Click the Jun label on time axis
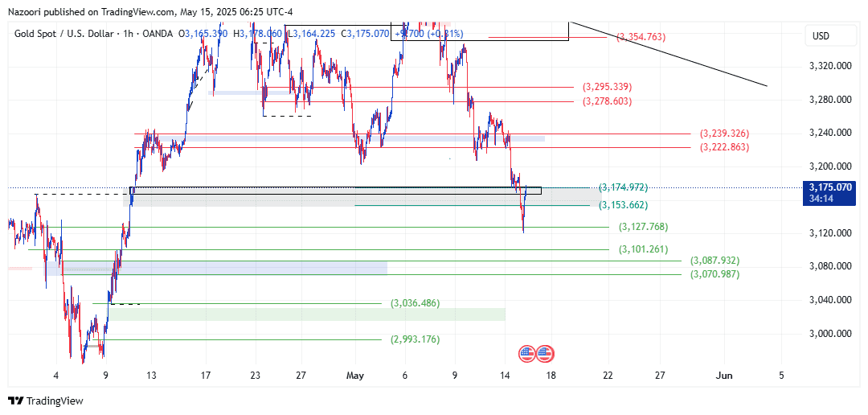868x415 pixels. pyautogui.click(x=724, y=376)
